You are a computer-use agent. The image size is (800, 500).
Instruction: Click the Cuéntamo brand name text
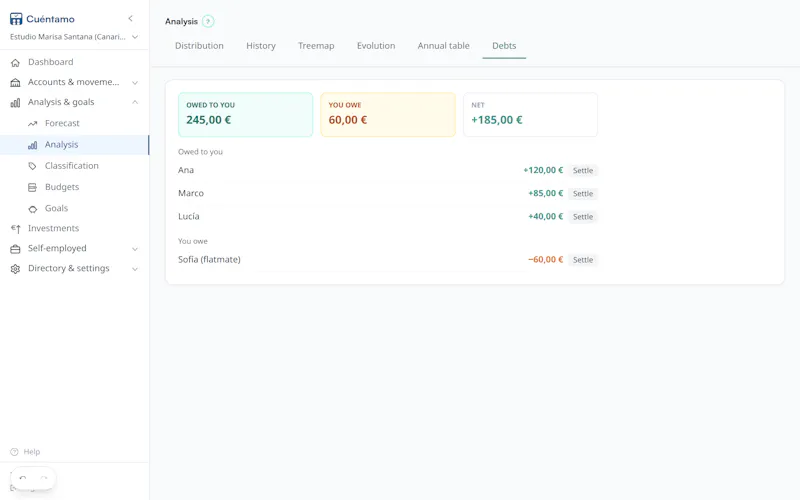(x=51, y=19)
